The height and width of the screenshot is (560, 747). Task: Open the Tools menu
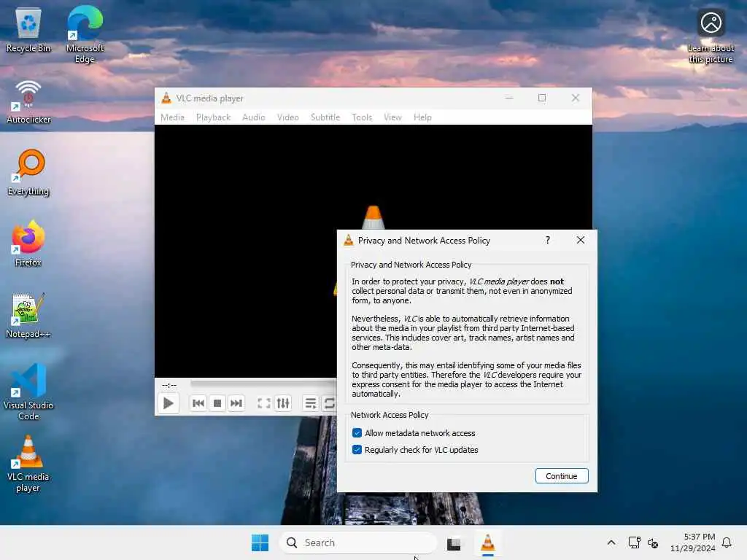tap(362, 117)
